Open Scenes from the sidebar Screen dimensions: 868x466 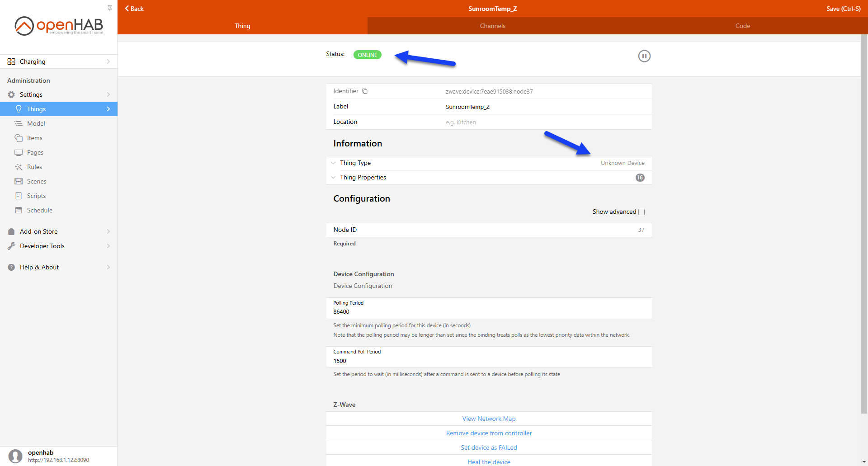(x=36, y=181)
